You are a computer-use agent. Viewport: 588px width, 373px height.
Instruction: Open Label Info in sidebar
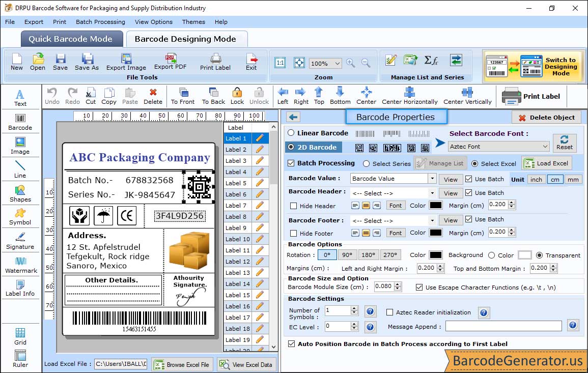tap(20, 289)
